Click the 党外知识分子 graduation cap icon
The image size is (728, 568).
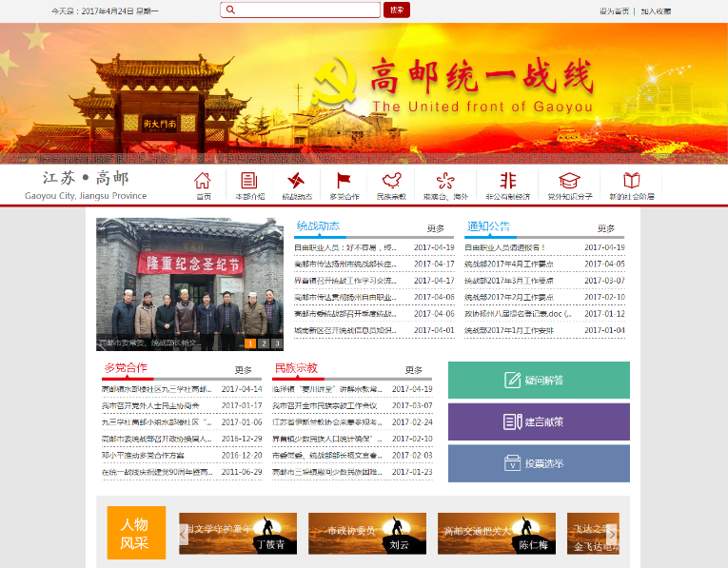point(568,181)
